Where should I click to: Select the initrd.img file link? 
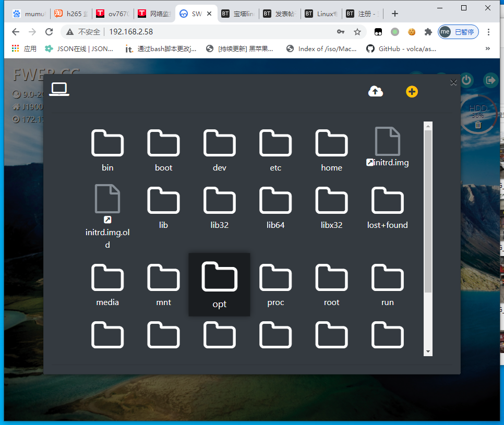[388, 148]
